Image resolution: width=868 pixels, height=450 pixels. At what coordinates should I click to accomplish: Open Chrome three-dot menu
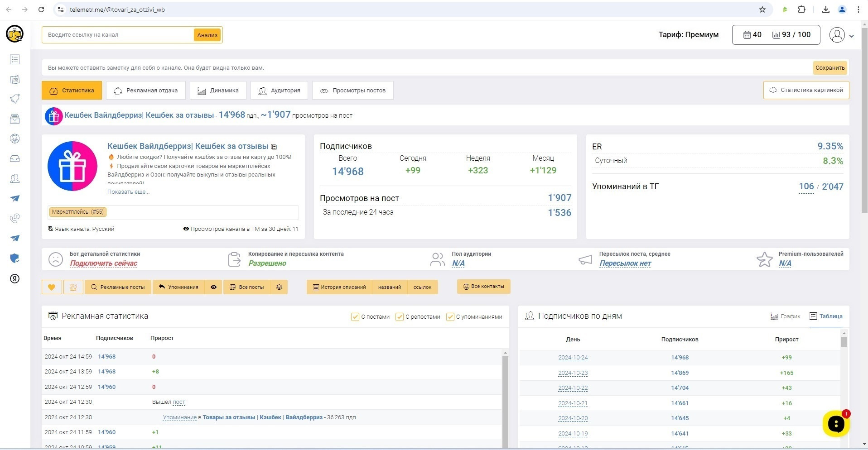858,10
